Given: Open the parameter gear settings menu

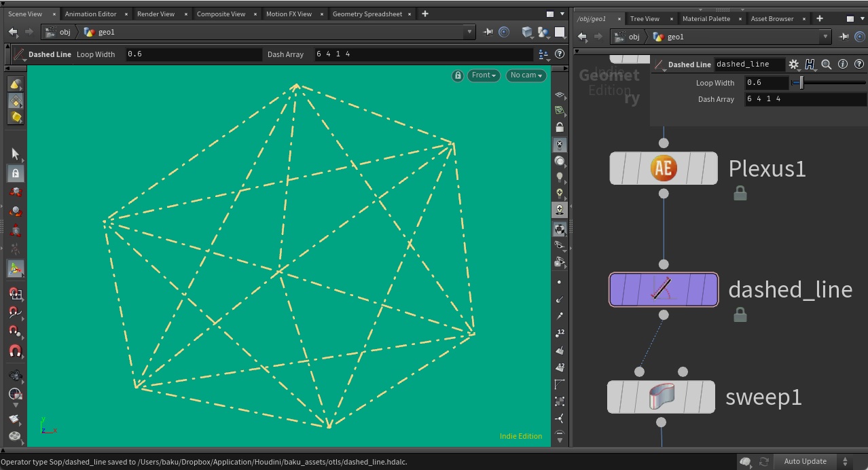Looking at the screenshot, I should (x=793, y=65).
